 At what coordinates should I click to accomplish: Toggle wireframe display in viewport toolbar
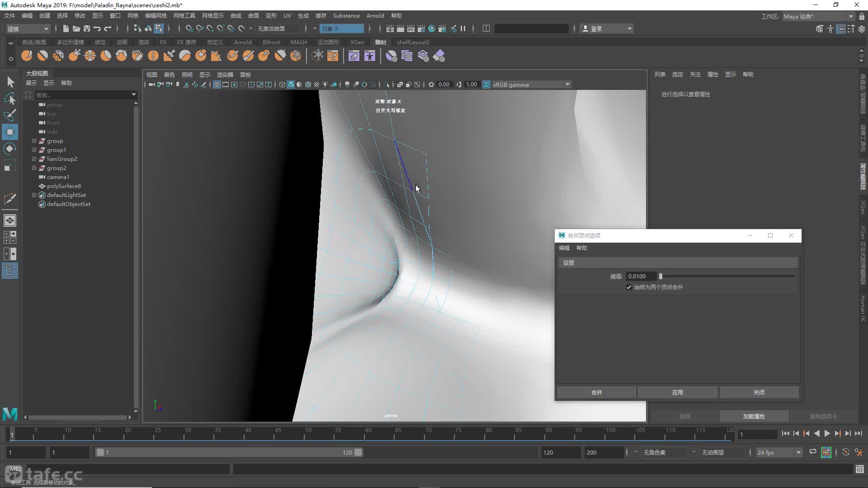(282, 84)
